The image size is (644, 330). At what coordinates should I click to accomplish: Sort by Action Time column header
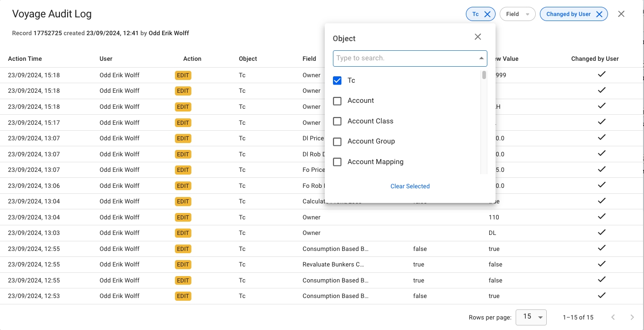(25, 59)
